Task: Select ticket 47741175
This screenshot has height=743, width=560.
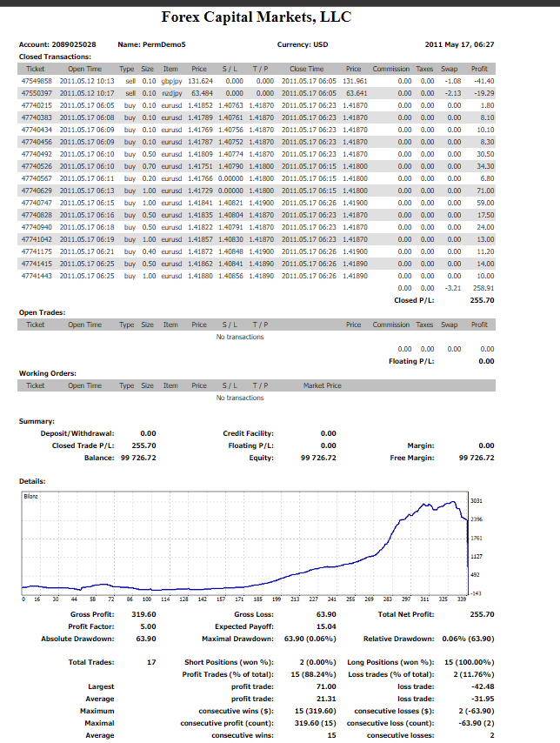Action: coord(37,251)
